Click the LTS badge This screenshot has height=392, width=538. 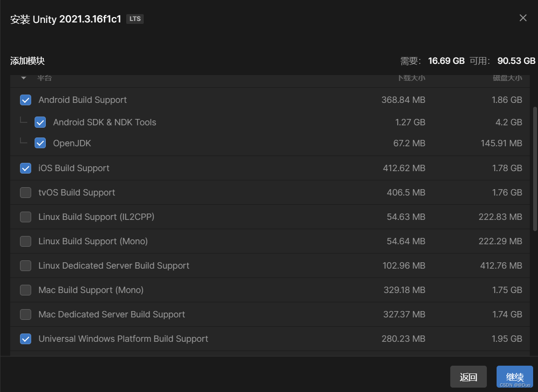tap(135, 19)
